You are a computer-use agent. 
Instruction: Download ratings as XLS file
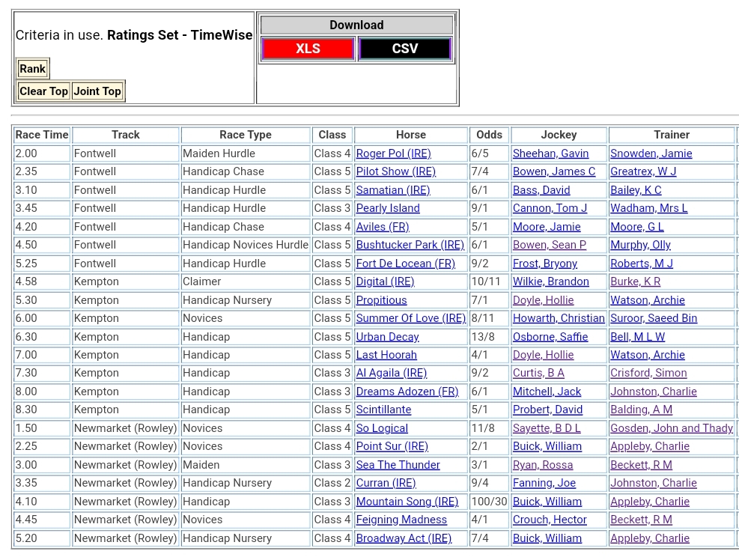coord(308,49)
